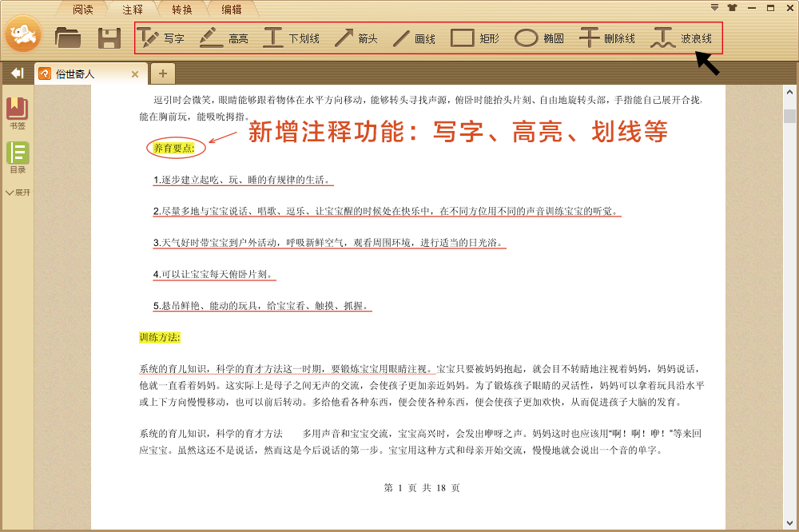Viewport: 799px width, 532px height.
Task: Open the skin shirt icon in title bar
Action: pyautogui.click(x=732, y=8)
